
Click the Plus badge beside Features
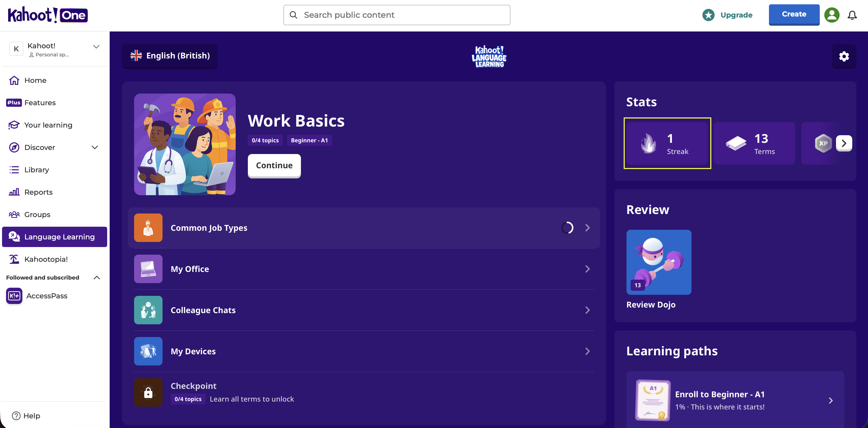[14, 102]
